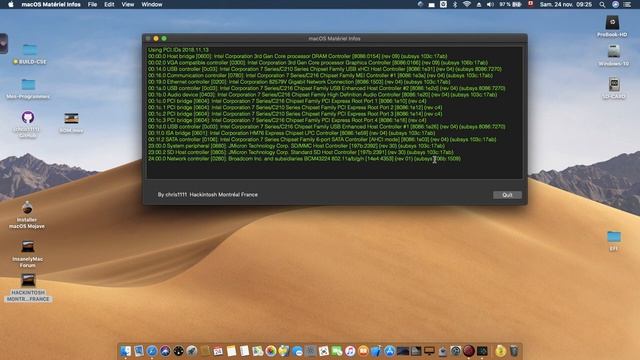This screenshot has height=360, width=640.
Task: Click the 24:00.0 Network controller line
Action: tap(304, 158)
